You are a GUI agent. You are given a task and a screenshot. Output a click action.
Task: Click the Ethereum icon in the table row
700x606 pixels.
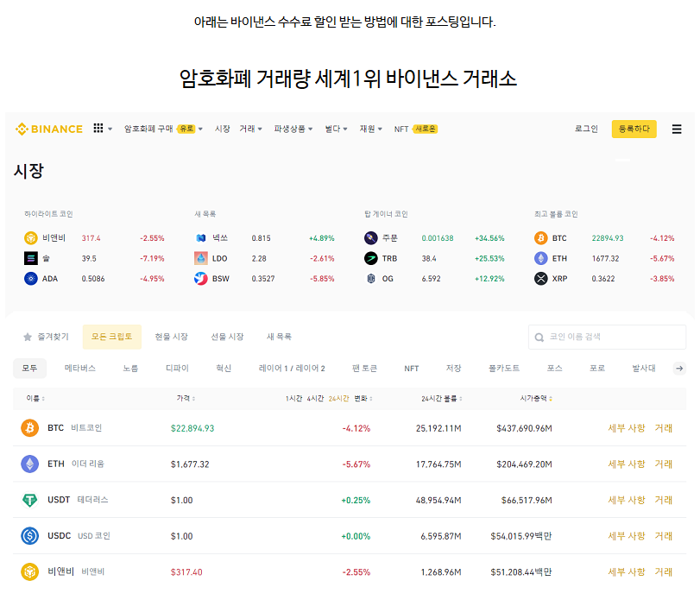(x=30, y=464)
